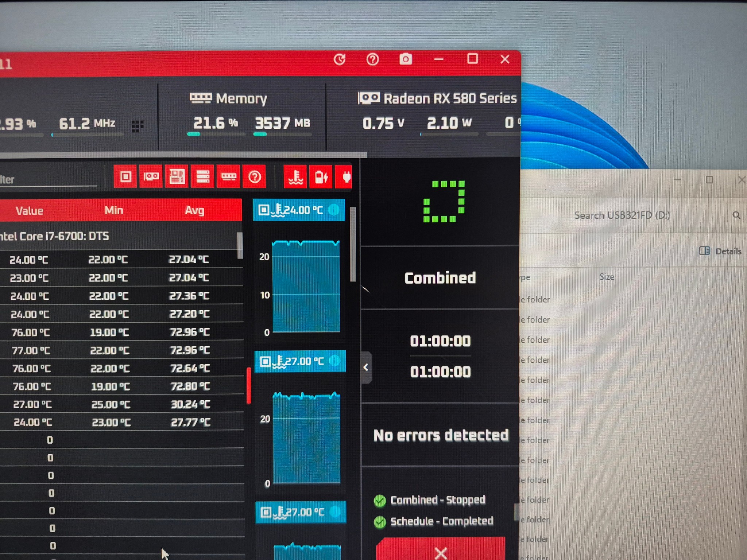Click the 25.00 °C minimum cell
Screen dimensions: 747x560
111,405
